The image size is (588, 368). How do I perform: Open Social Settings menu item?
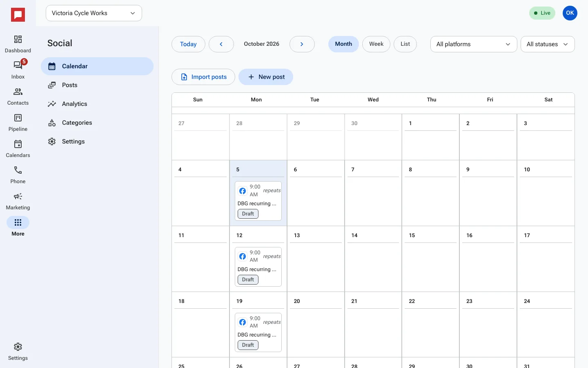point(97,141)
